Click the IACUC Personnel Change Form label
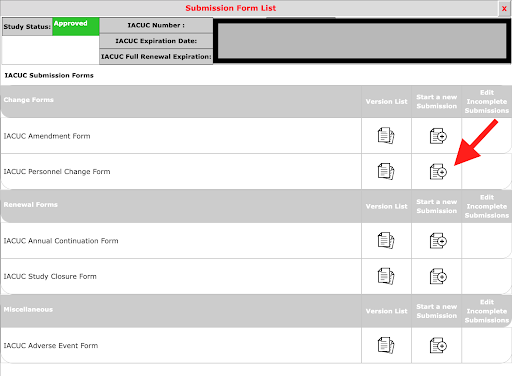The image size is (512, 376). tap(57, 172)
